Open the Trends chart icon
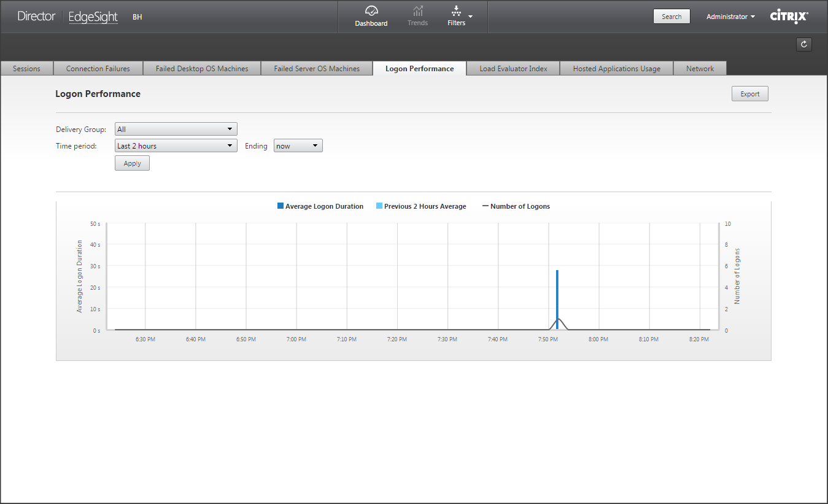The height and width of the screenshot is (504, 828). pos(417,12)
